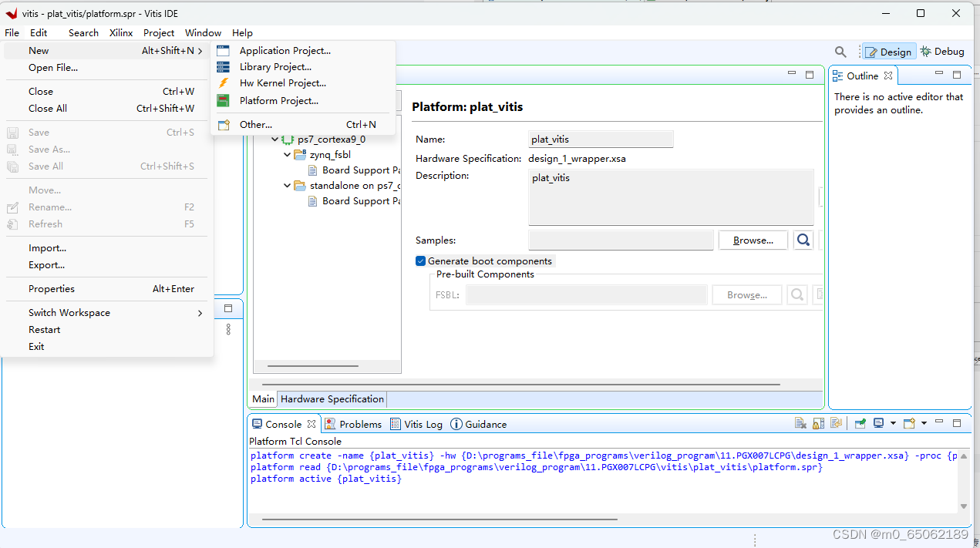Create a new Application Project
Screen dimensions: 980x548
coord(285,50)
